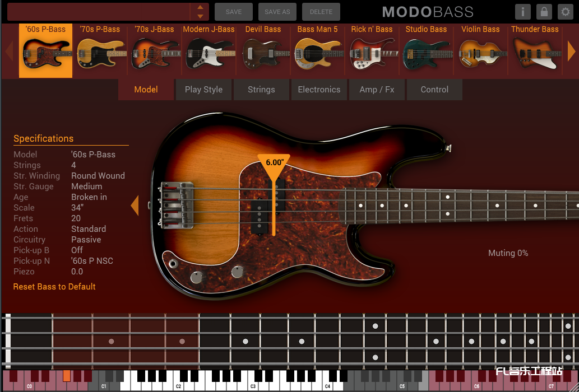The image size is (579, 392).
Task: Choose the Devil Bass model
Action: pyautogui.click(x=263, y=50)
